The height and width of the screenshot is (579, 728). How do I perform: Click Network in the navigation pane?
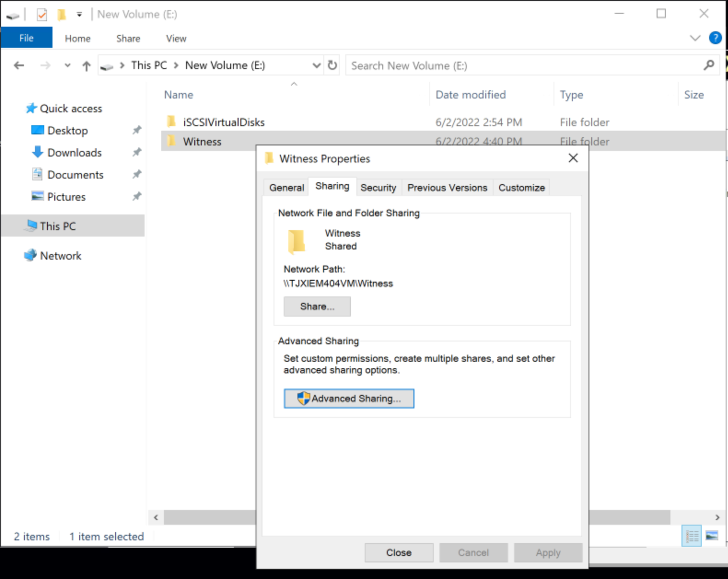(x=60, y=256)
